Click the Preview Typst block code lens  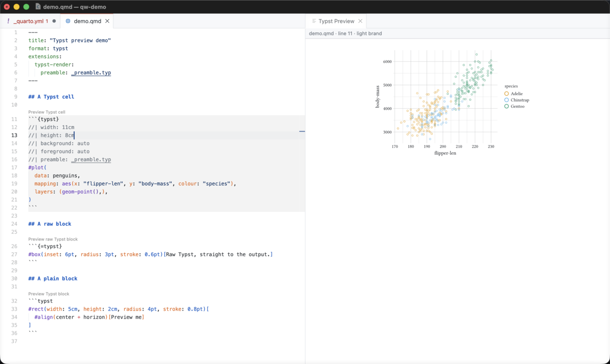[x=49, y=294]
